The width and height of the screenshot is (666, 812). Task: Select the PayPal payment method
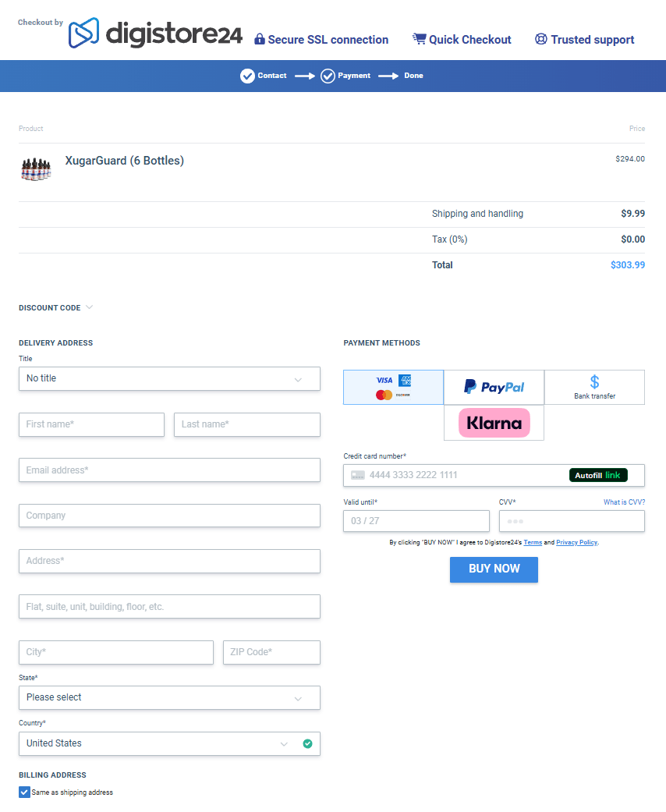click(x=494, y=387)
